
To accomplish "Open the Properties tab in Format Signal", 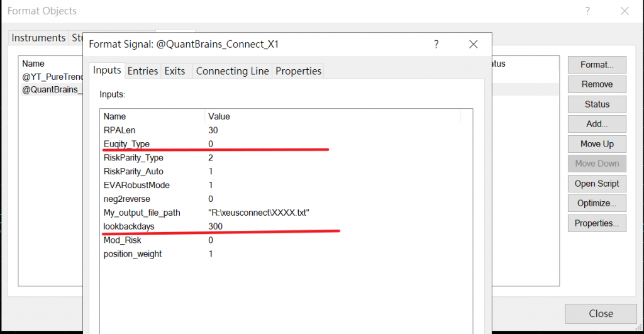I will point(298,71).
